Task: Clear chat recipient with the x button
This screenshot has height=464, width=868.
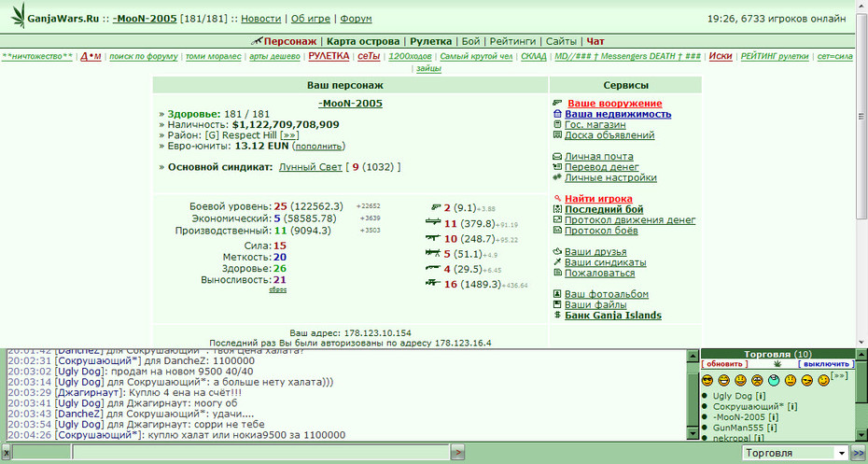Action: click(7, 453)
